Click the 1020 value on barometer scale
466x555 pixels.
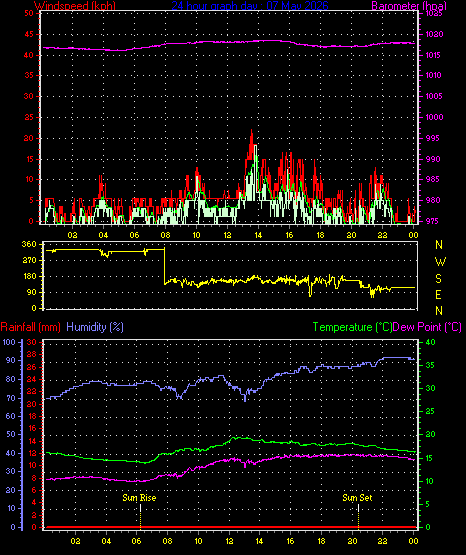[434, 34]
